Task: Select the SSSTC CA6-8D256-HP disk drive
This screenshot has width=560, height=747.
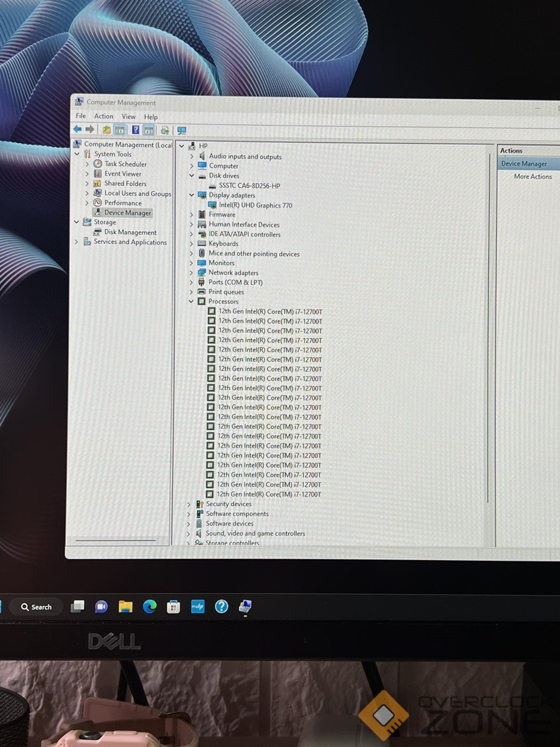Action: pyautogui.click(x=249, y=186)
